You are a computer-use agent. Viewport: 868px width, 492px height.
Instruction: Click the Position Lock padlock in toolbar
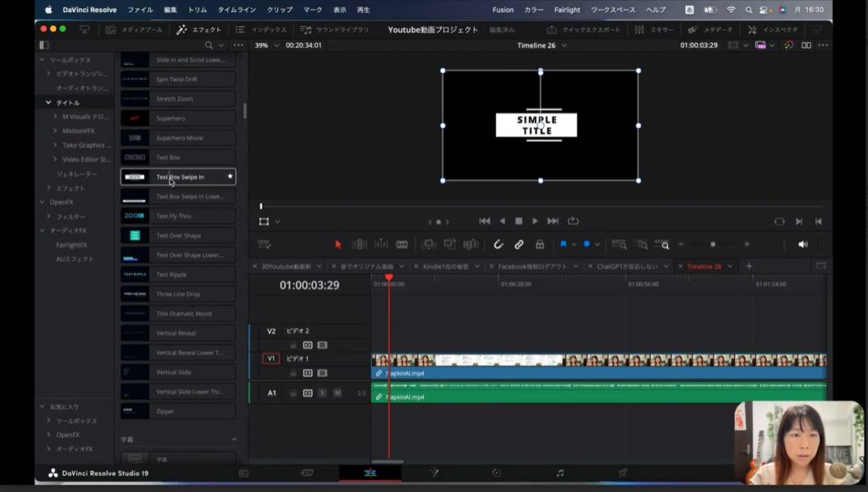[540, 244]
